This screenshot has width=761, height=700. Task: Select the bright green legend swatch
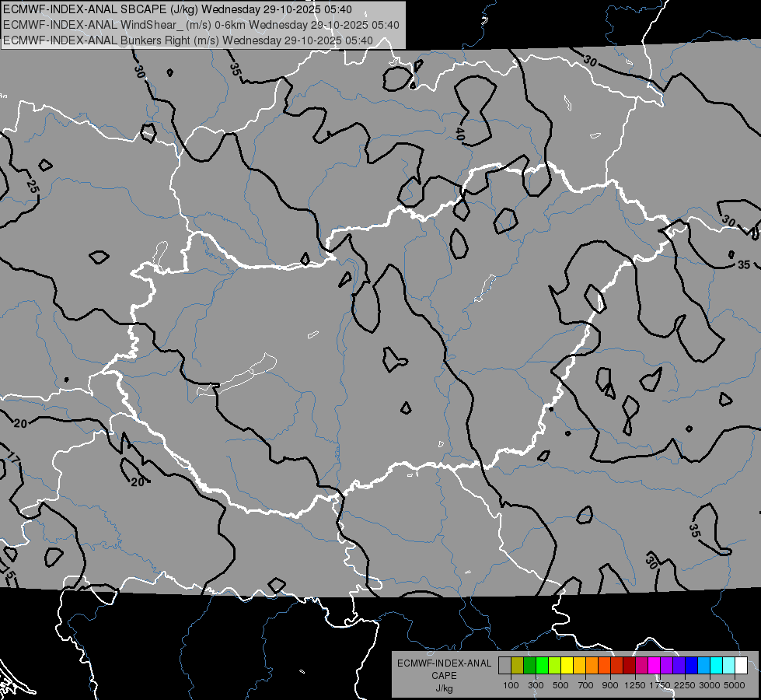(542, 666)
